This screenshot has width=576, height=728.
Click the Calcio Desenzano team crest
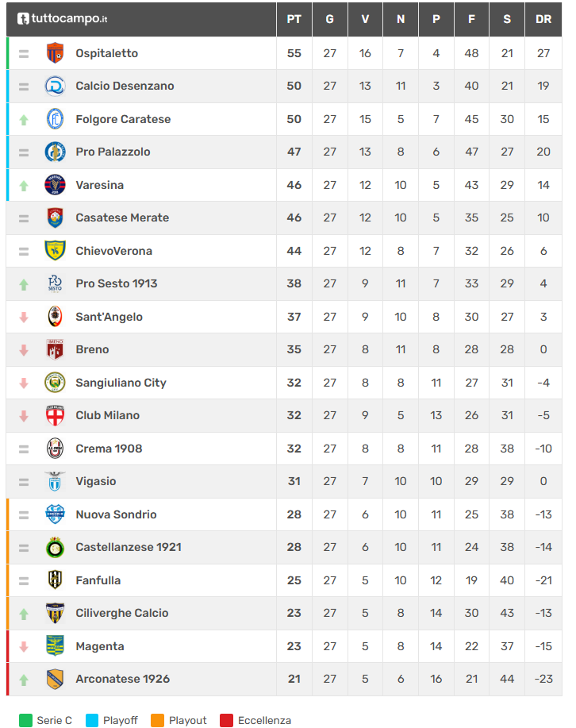coord(55,86)
